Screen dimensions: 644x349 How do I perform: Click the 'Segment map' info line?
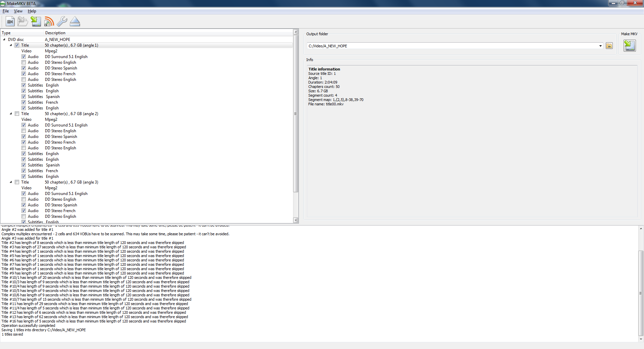tap(336, 100)
